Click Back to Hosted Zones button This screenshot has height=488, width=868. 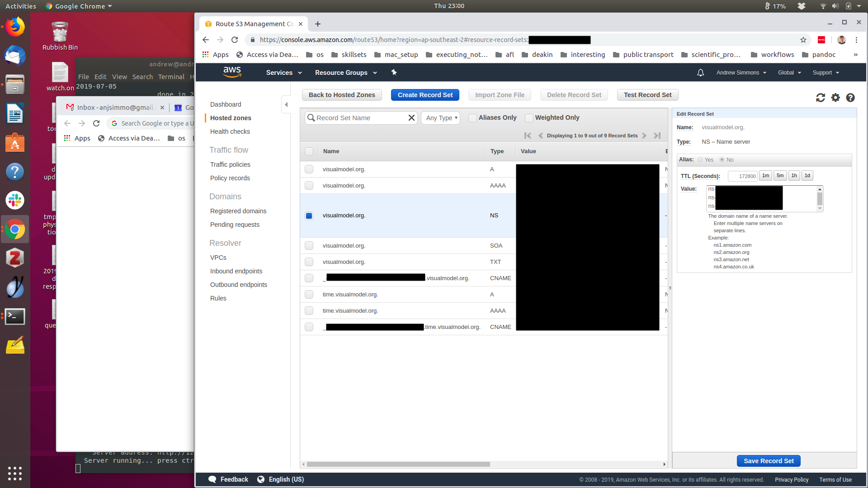click(342, 95)
